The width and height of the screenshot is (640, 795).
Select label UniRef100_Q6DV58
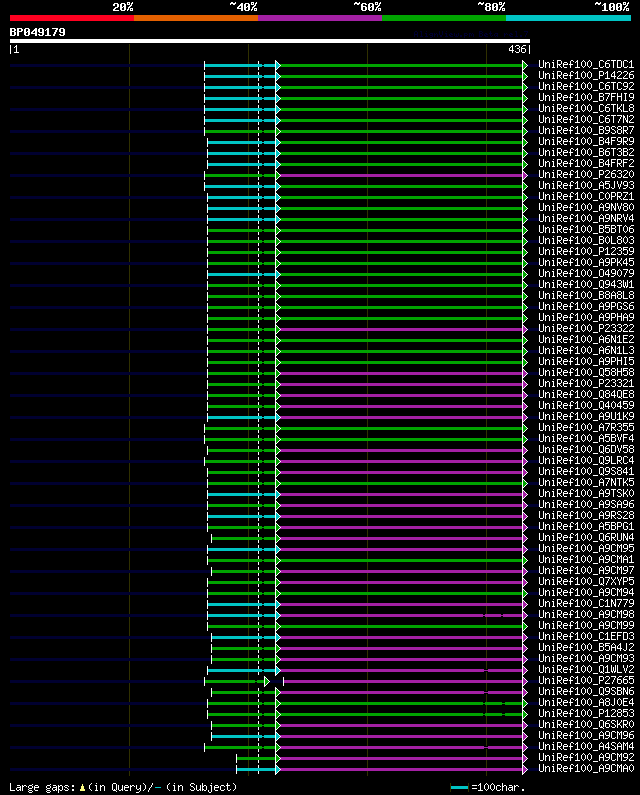(x=586, y=450)
